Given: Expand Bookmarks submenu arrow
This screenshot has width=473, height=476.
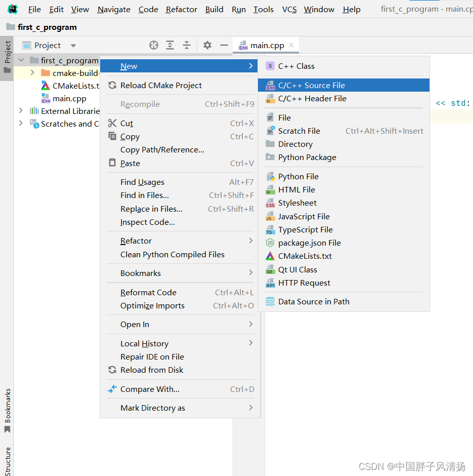Looking at the screenshot, I should point(251,272).
